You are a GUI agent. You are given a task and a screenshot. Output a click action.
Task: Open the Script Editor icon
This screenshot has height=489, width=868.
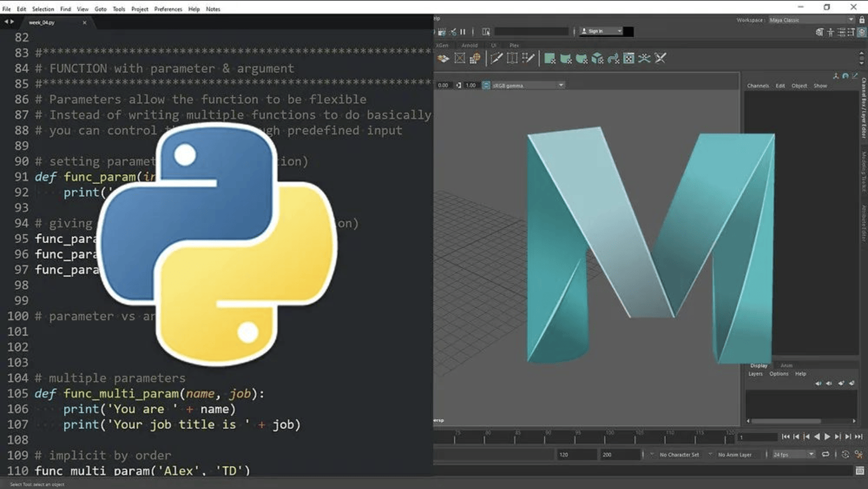pyautogui.click(x=860, y=470)
